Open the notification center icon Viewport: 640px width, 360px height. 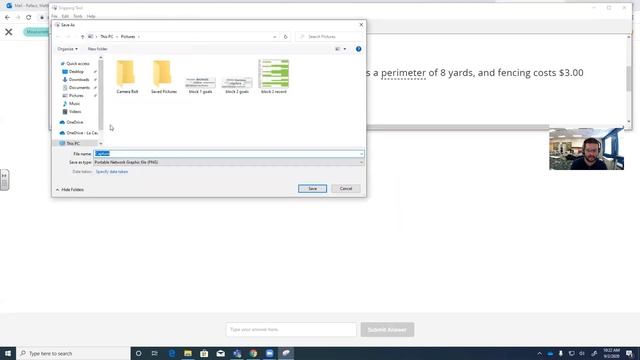point(629,353)
